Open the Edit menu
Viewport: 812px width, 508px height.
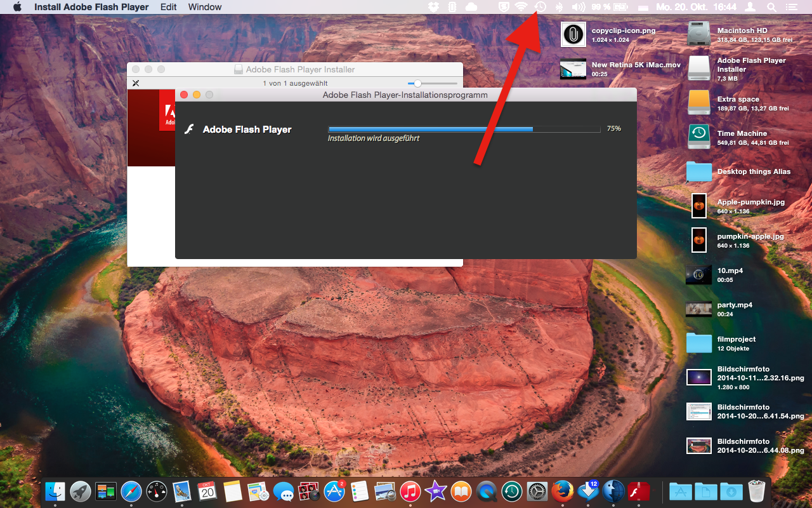click(169, 7)
